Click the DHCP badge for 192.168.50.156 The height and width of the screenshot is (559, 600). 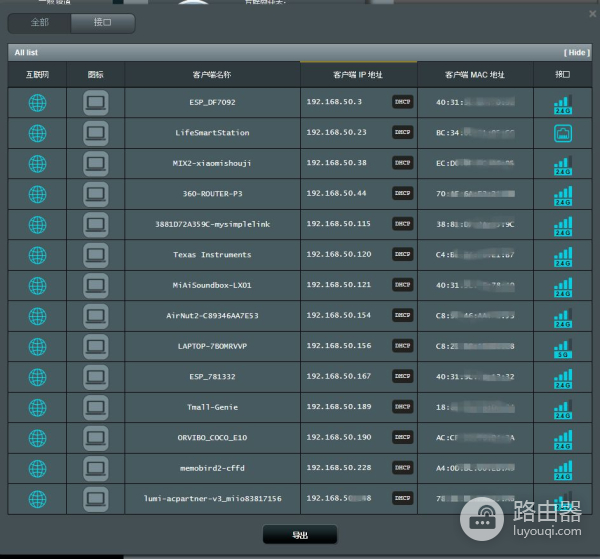402,346
